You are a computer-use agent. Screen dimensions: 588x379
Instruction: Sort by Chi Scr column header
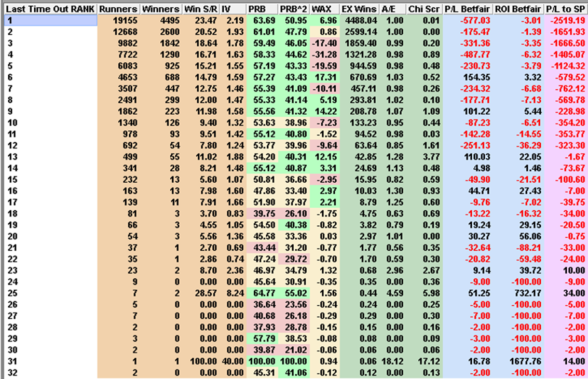click(423, 9)
